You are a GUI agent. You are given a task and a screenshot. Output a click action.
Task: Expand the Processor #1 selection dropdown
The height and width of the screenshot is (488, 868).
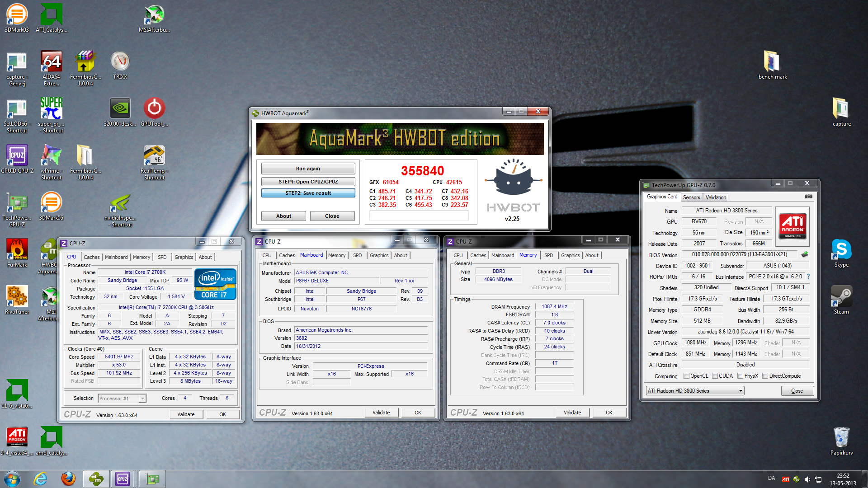click(142, 399)
